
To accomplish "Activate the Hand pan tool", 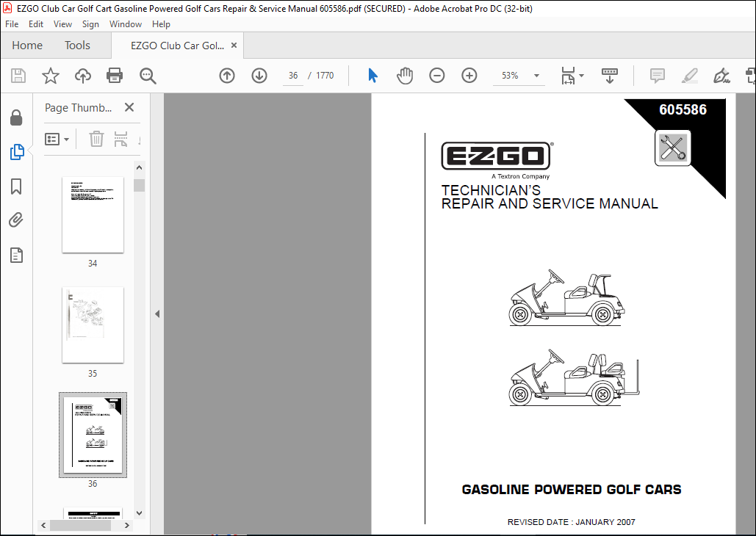I will (x=405, y=76).
